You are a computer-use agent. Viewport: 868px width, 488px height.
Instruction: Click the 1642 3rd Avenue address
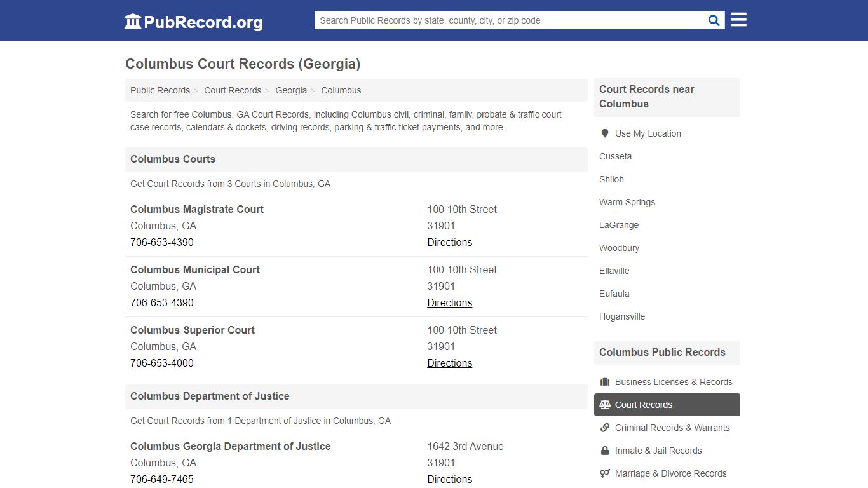point(465,446)
